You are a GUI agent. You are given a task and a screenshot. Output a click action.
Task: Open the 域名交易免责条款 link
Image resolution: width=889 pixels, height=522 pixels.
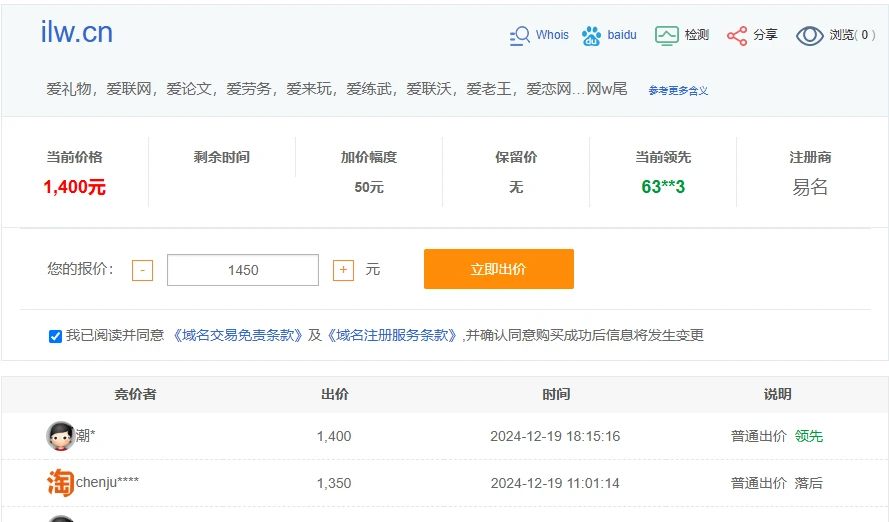pyautogui.click(x=238, y=336)
